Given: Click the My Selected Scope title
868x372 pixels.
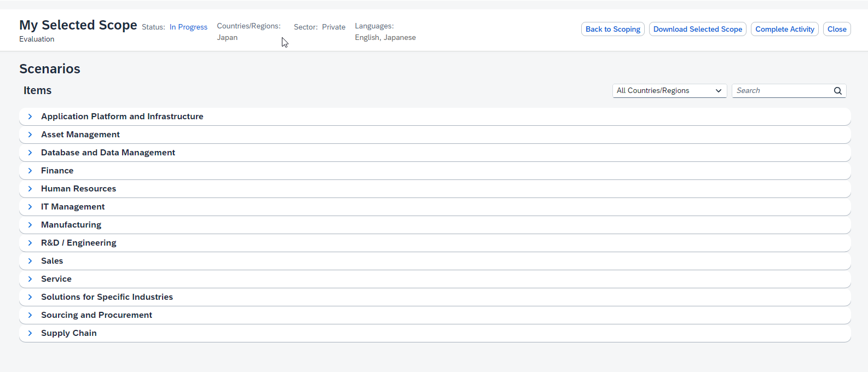Looking at the screenshot, I should tap(78, 25).
